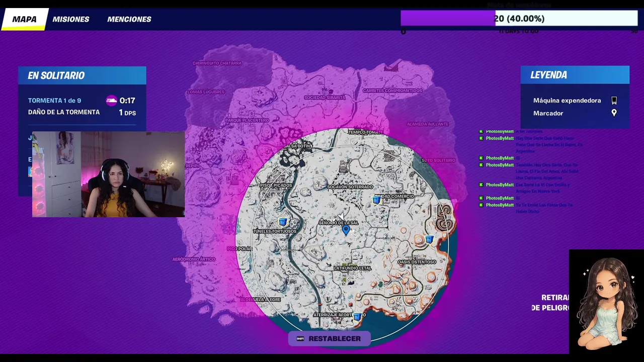Click Alameda Aullante map label

tap(428, 124)
